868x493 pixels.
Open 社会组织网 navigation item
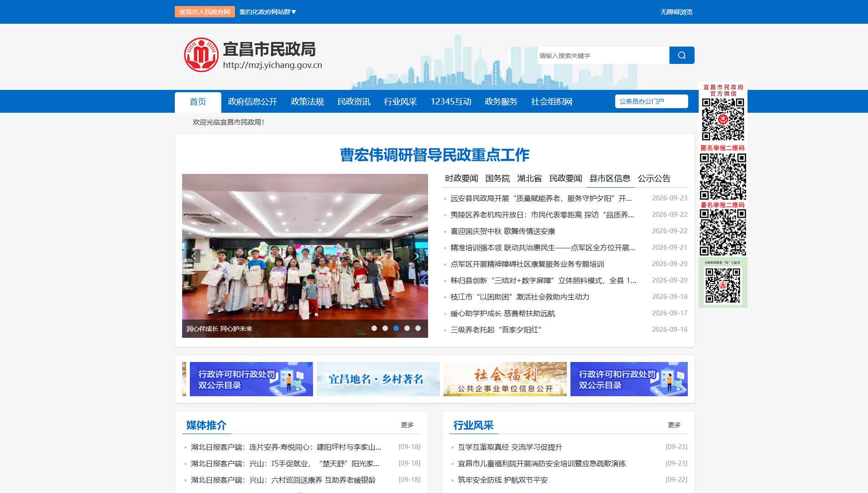pos(551,102)
